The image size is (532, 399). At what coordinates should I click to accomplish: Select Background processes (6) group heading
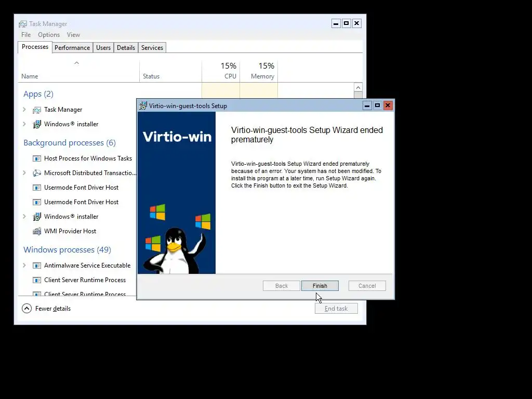tap(70, 143)
